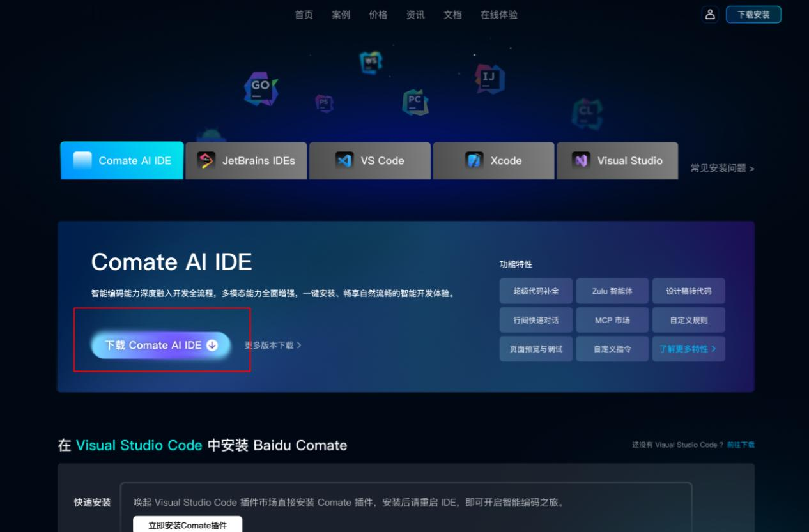Click the 自定义规则 feature button
The height and width of the screenshot is (532, 809).
coord(688,320)
